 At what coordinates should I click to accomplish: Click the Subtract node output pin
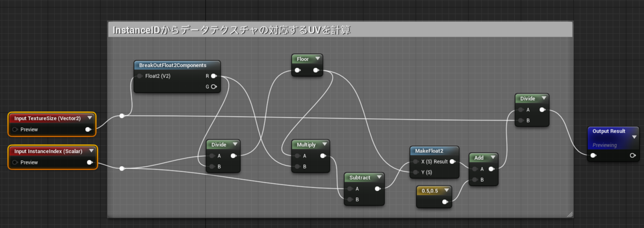pyautogui.click(x=378, y=189)
